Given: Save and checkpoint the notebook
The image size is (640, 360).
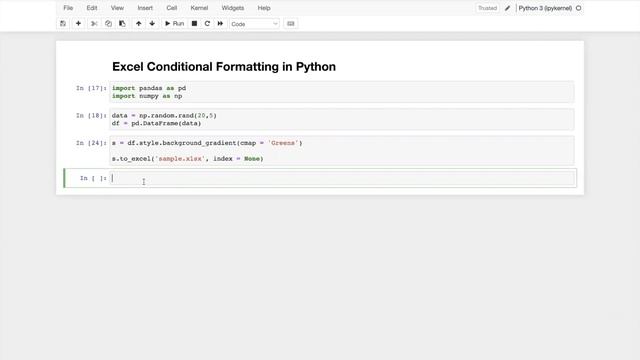Looking at the screenshot, I should (x=63, y=24).
